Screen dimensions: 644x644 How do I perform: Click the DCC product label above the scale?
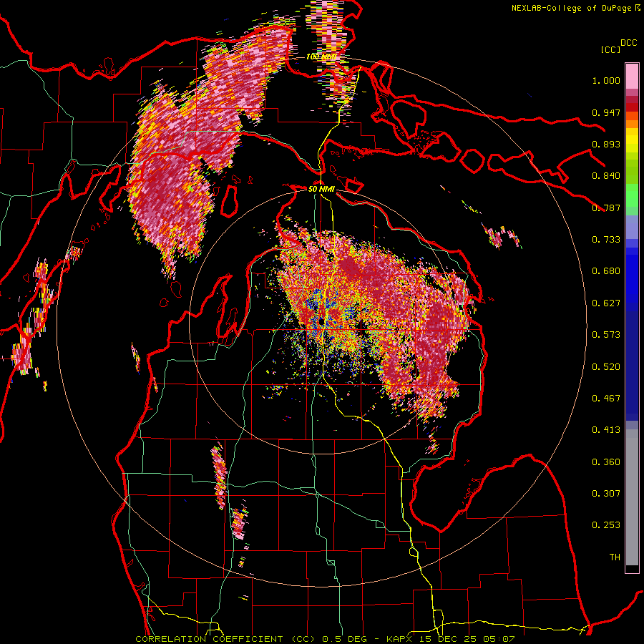[x=629, y=43]
